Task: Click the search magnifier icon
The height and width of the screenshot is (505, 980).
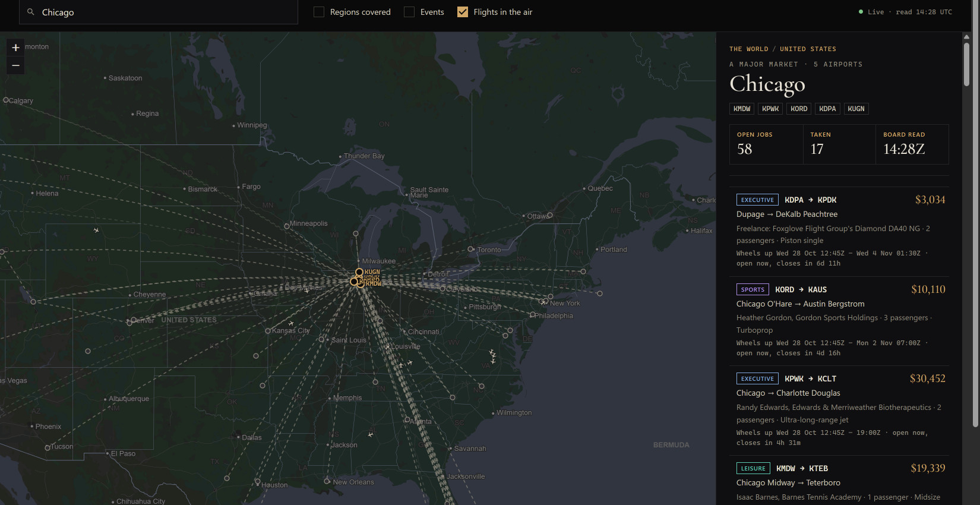Action: [x=31, y=12]
